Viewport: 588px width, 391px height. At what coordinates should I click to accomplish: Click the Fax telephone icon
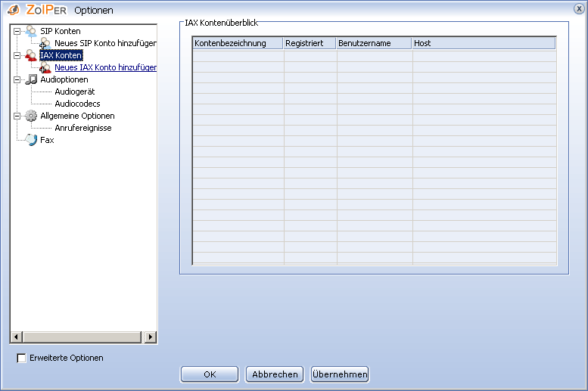pyautogui.click(x=31, y=140)
